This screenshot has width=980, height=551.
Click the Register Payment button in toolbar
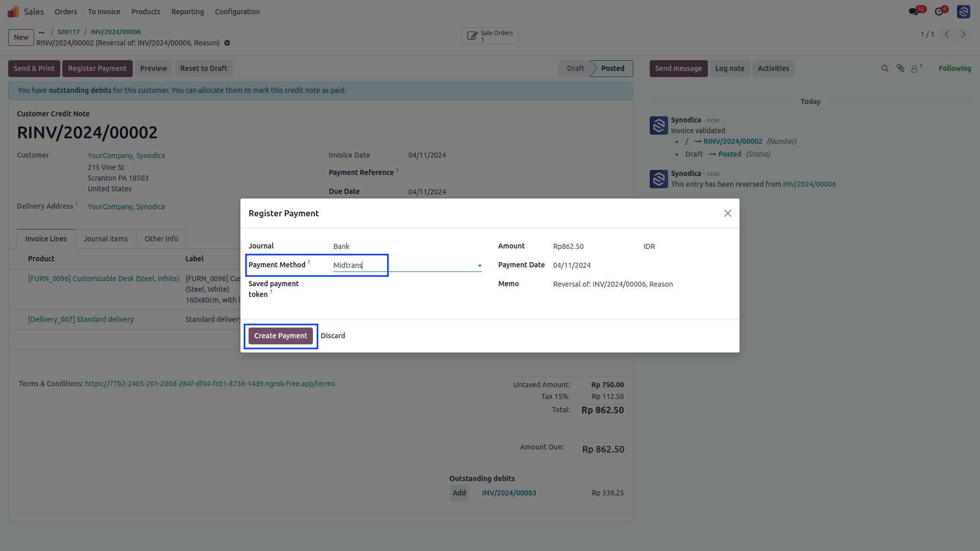tap(97, 68)
